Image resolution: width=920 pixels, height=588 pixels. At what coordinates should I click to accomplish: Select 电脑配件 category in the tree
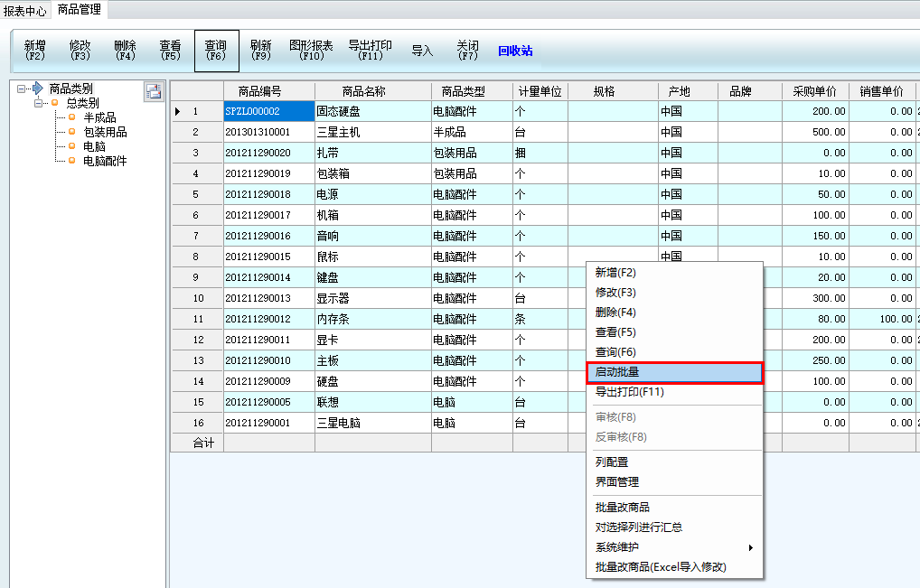tap(105, 161)
